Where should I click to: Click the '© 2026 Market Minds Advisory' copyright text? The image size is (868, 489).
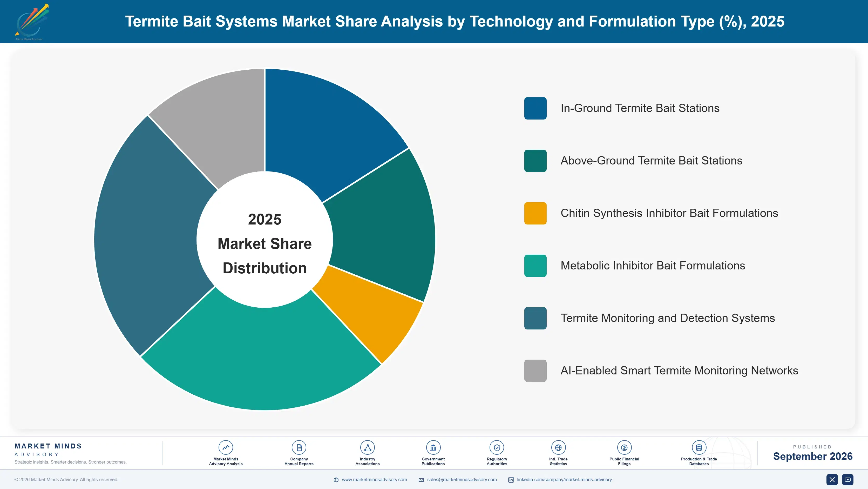pos(66,480)
